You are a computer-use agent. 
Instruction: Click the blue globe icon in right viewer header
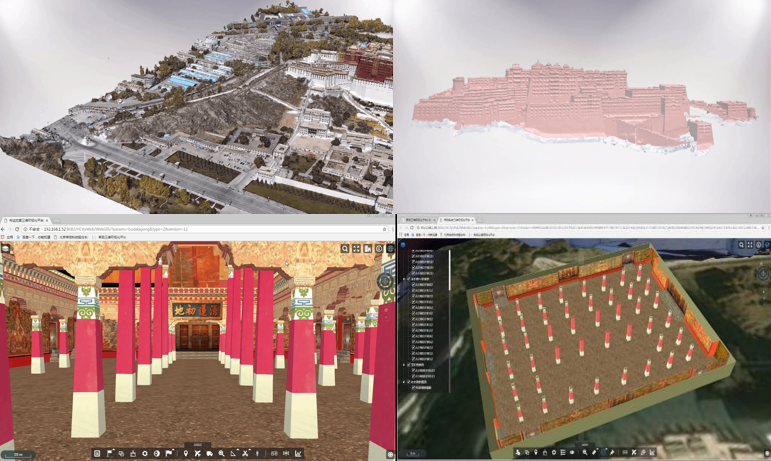767,244
